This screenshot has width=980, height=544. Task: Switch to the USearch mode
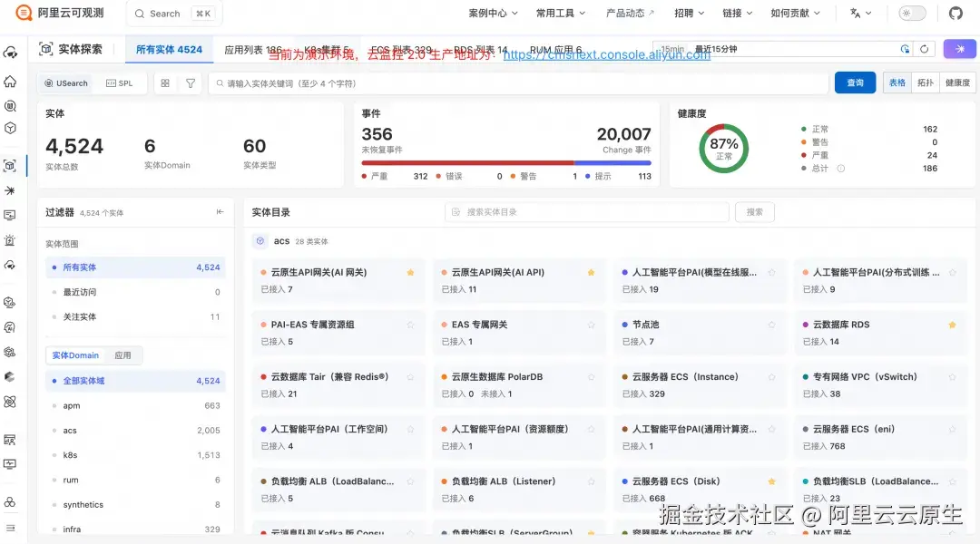(66, 83)
